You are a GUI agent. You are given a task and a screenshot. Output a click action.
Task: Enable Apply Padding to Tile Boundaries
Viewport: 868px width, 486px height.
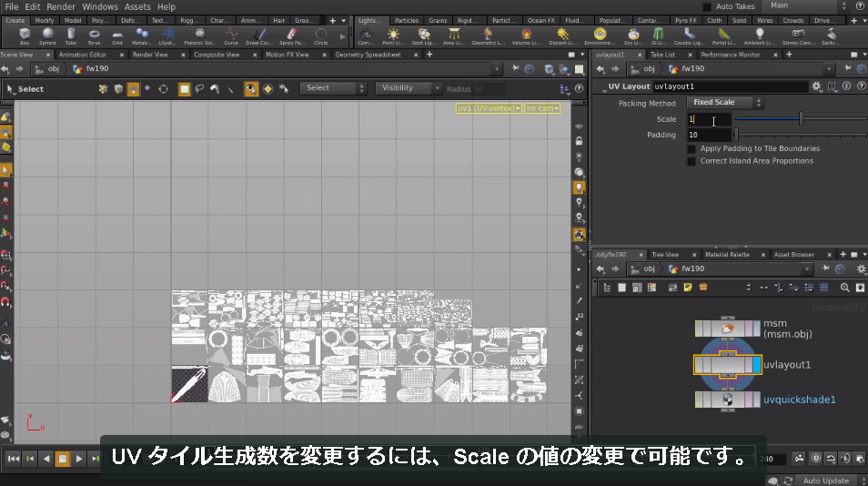691,149
